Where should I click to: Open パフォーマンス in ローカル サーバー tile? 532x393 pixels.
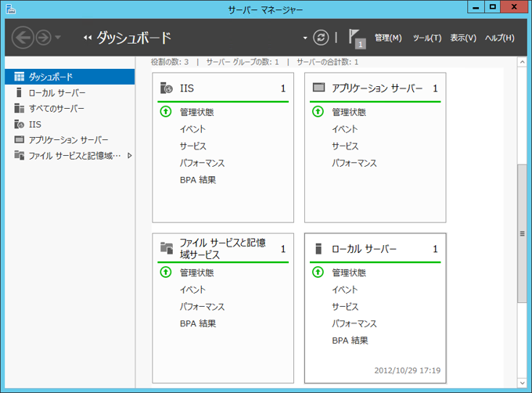354,323
